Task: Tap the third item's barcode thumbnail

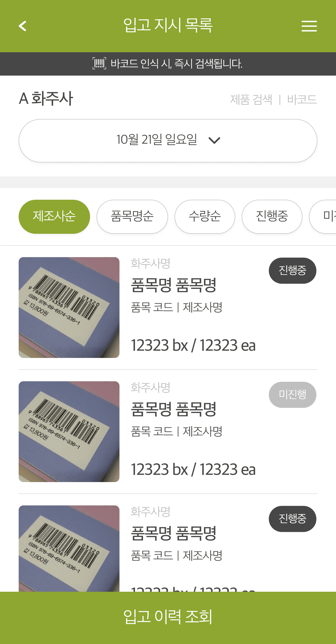Action: pos(69,547)
